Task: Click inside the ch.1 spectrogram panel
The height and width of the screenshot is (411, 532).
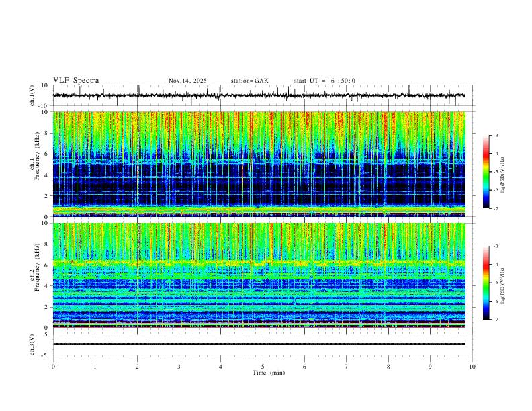Action: (x=259, y=164)
